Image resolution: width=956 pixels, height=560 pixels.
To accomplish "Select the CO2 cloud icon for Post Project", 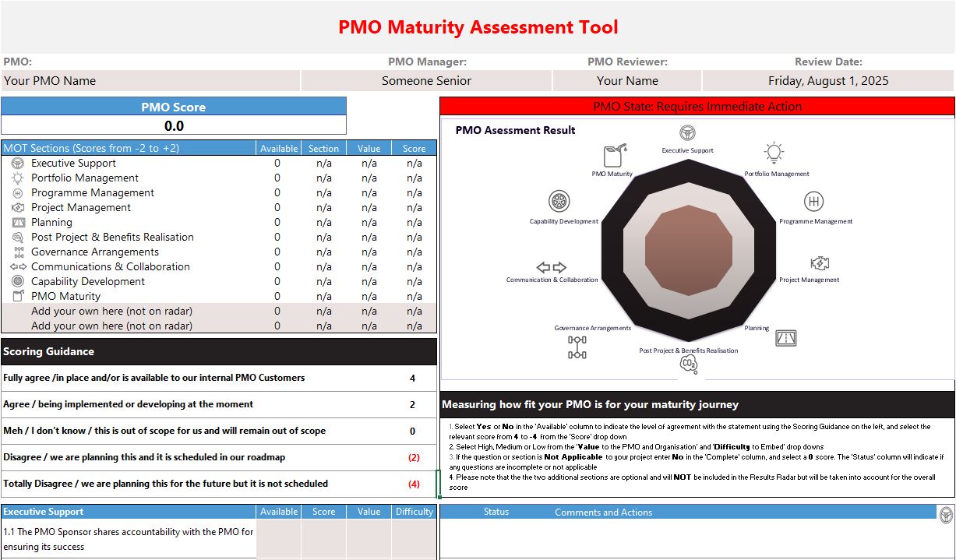I will pyautogui.click(x=688, y=364).
